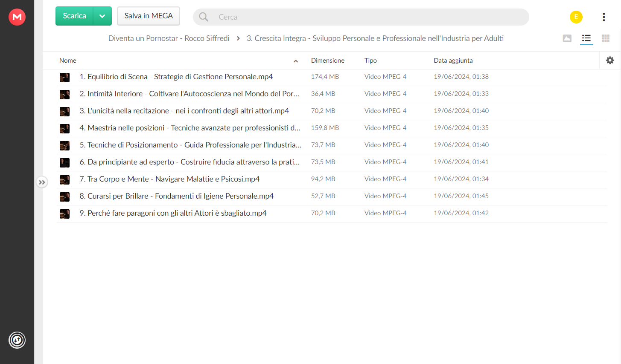The image size is (621, 364).
Task: Open the MEGA logo home icon
Action: tap(17, 17)
